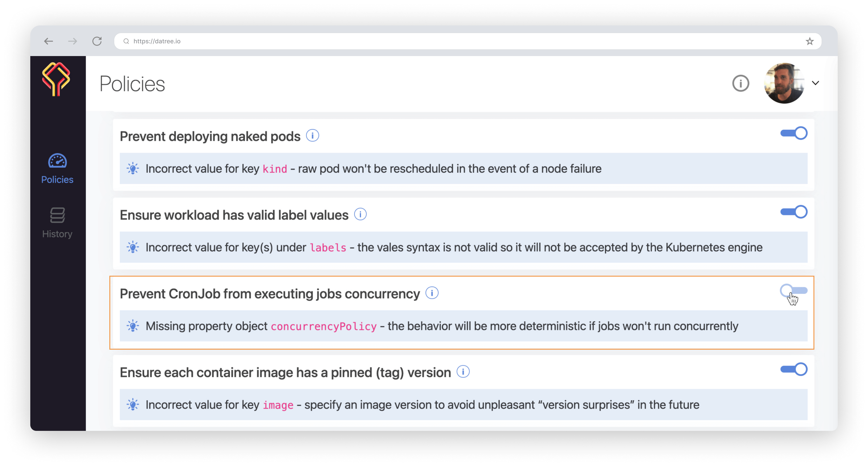Screen dimensions: 868x466
Task: Bookmark page with the star icon
Action: coord(809,41)
